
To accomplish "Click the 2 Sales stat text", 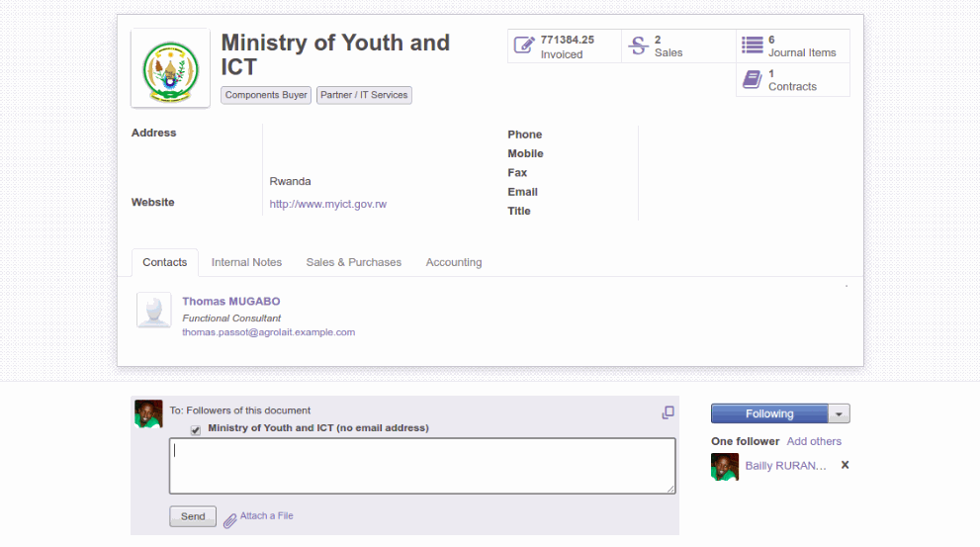I will [668, 46].
